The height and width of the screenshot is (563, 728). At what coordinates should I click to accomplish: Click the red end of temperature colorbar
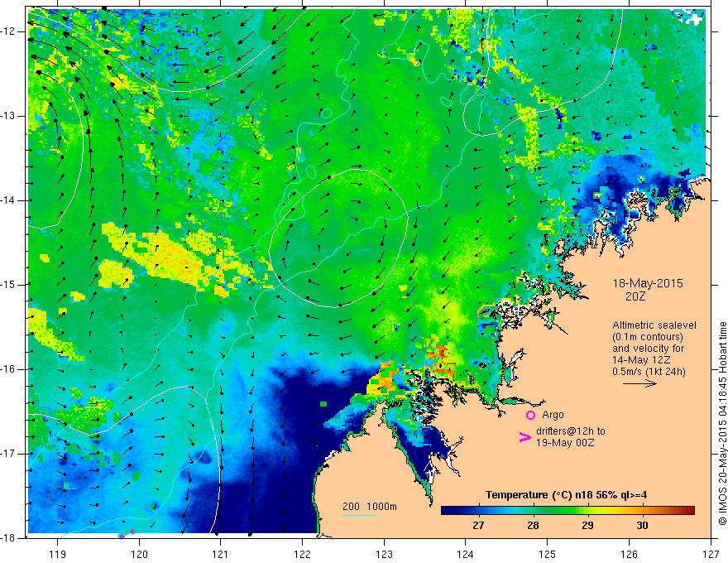689,510
